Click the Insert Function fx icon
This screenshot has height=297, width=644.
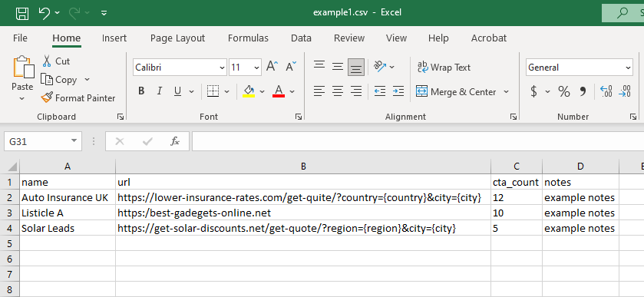[x=175, y=142]
